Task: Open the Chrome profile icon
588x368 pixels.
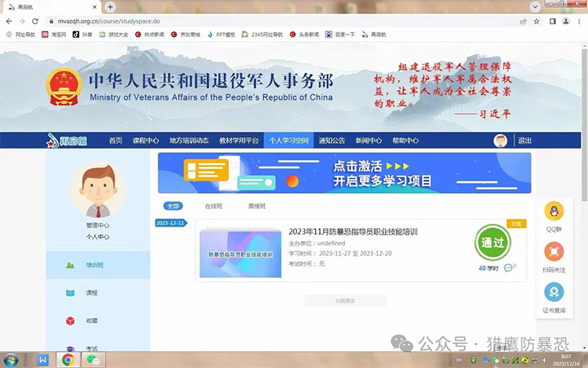Action: pyautogui.click(x=566, y=21)
